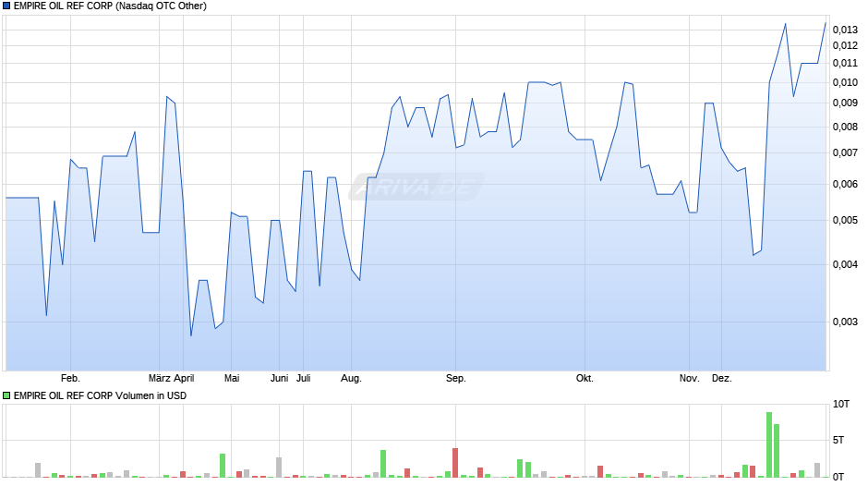868x486 pixels.
Task: Click the Sep. axis label
Action: click(x=455, y=379)
